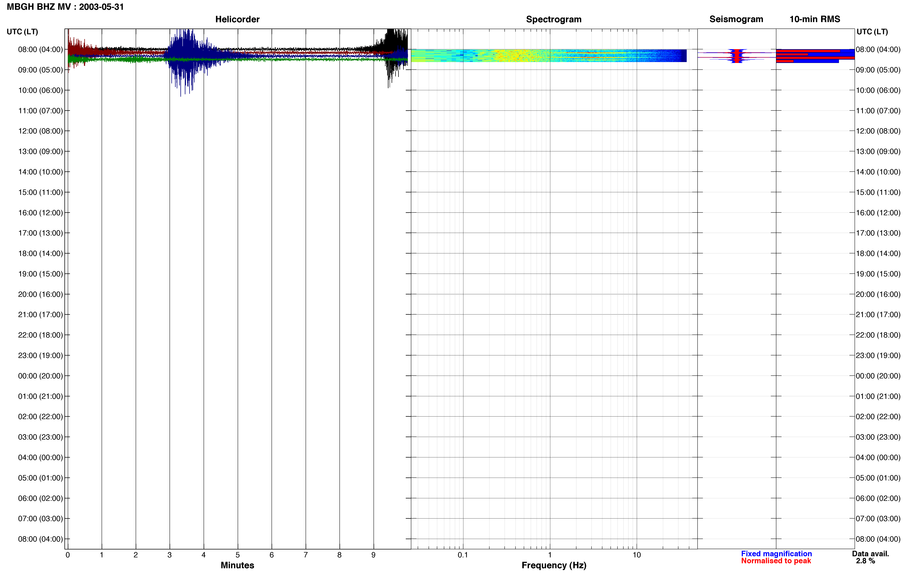This screenshot has width=924, height=578.
Task: Click left axis label '04:00 (00:00)'
Action: tap(41, 458)
